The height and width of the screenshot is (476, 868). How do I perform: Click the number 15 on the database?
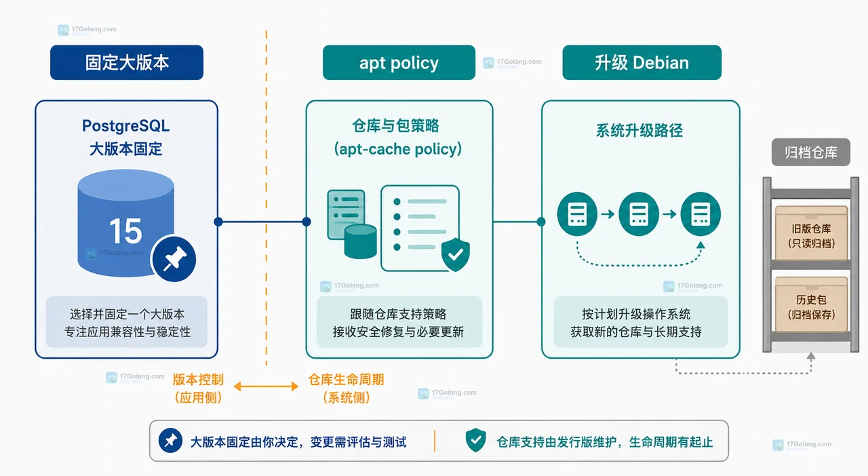[125, 232]
